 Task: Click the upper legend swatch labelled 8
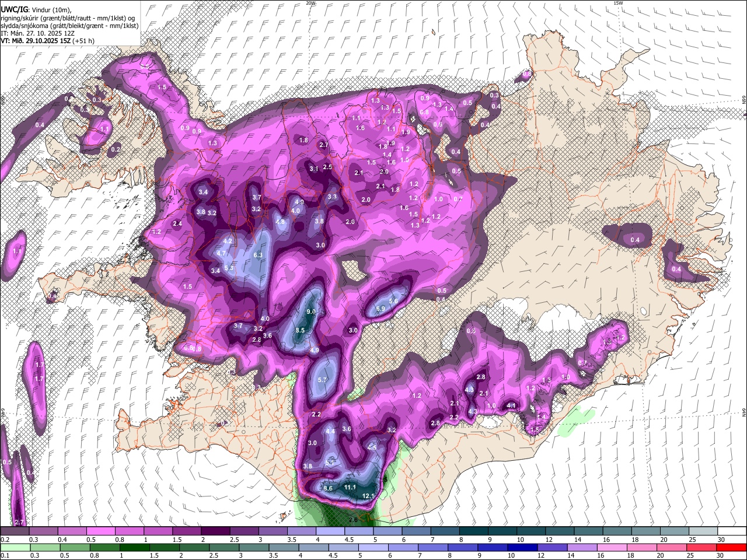[x=474, y=531]
